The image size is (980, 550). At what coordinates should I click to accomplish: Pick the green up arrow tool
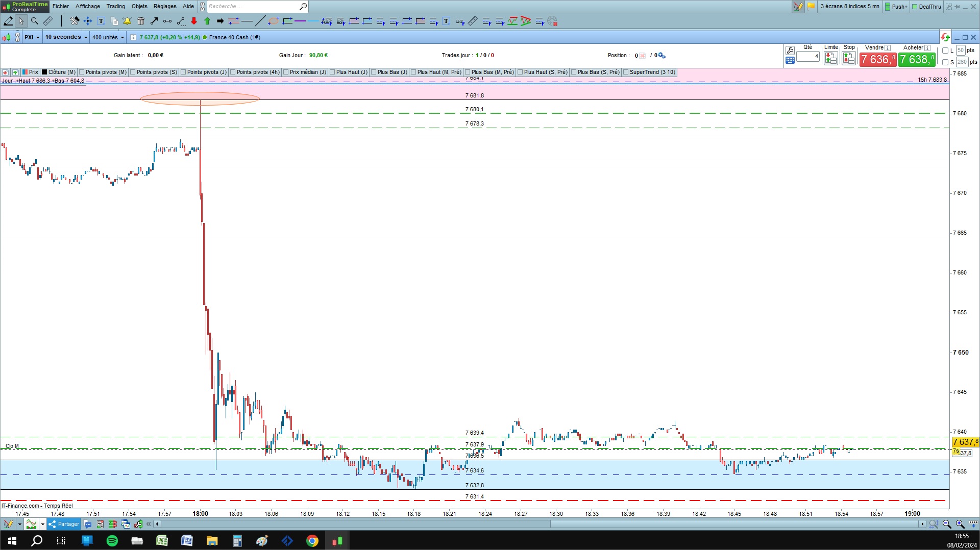coord(207,21)
